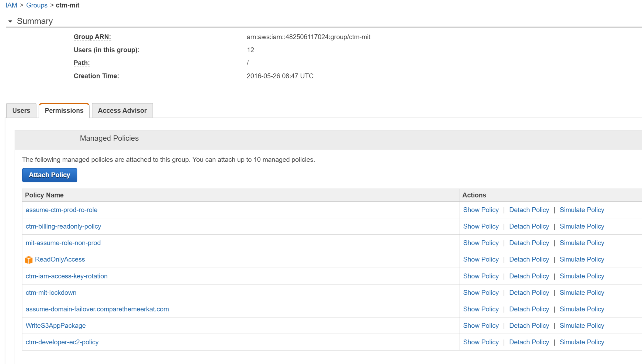The width and height of the screenshot is (642, 364).
Task: Show Policy for ctm-iam-access-key-rotation
Action: [481, 276]
